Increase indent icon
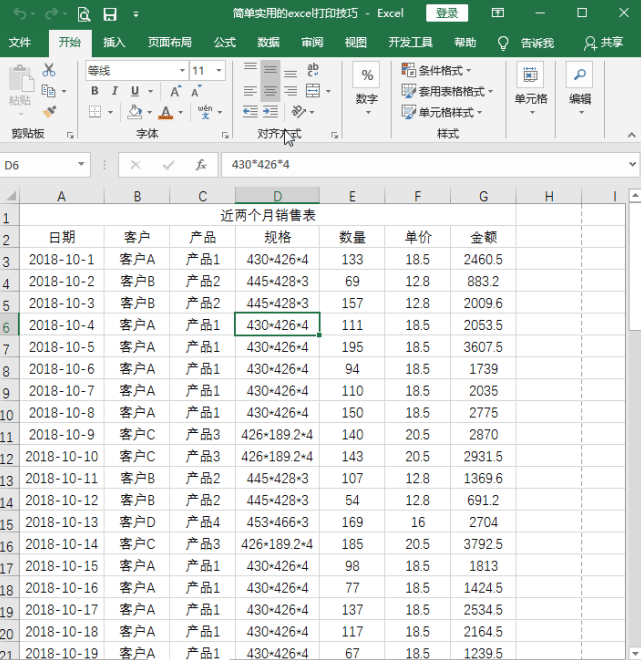This screenshot has height=660, width=641. pyautogui.click(x=270, y=112)
